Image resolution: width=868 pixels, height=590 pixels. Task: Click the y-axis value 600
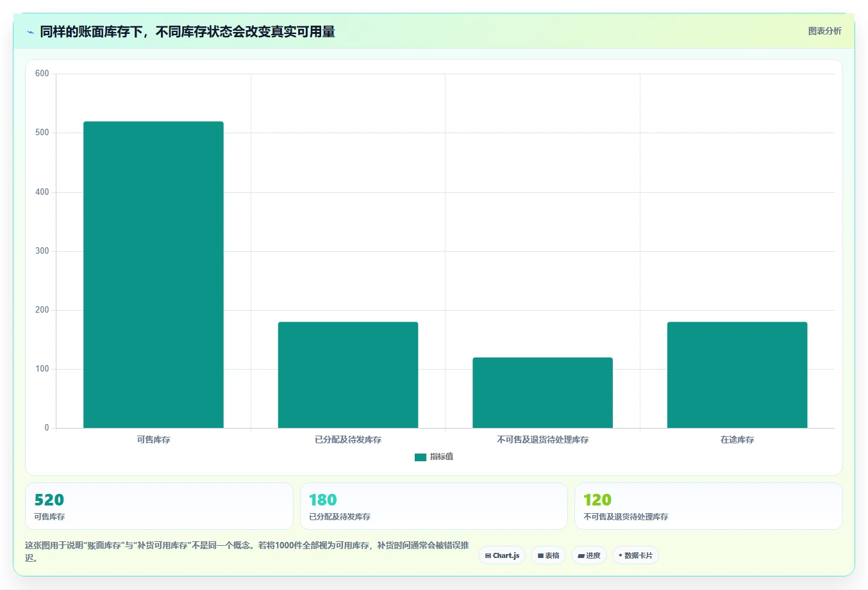42,74
